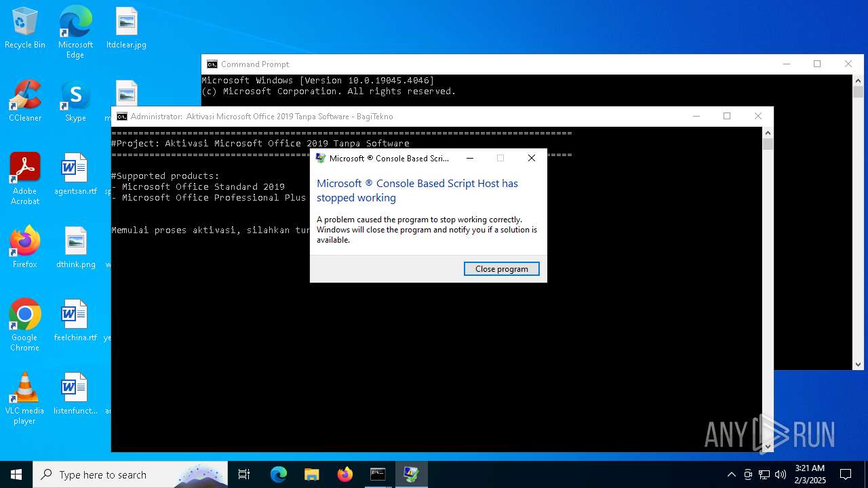Click the Command Prompt window title bar icon

(x=212, y=64)
